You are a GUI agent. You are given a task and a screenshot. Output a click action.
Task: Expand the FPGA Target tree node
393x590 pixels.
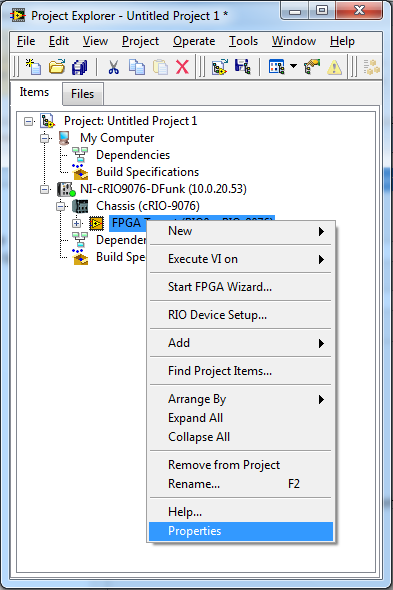tap(76, 224)
